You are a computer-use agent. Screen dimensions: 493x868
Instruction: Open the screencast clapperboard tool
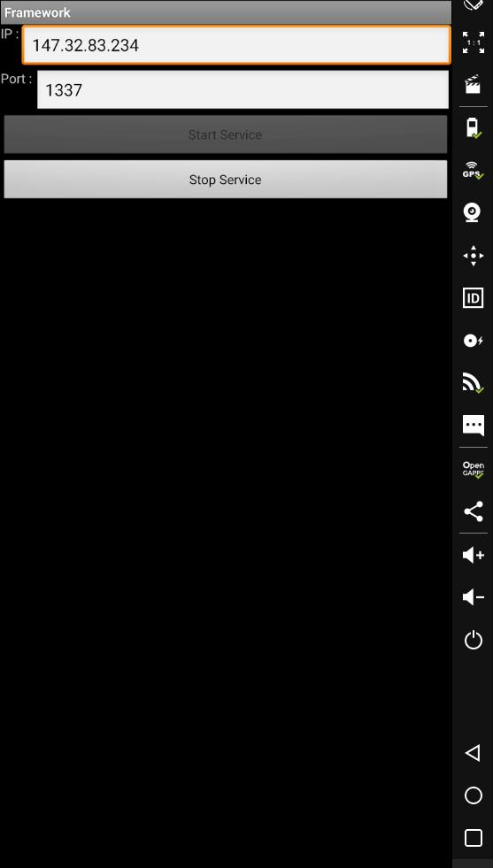473,85
